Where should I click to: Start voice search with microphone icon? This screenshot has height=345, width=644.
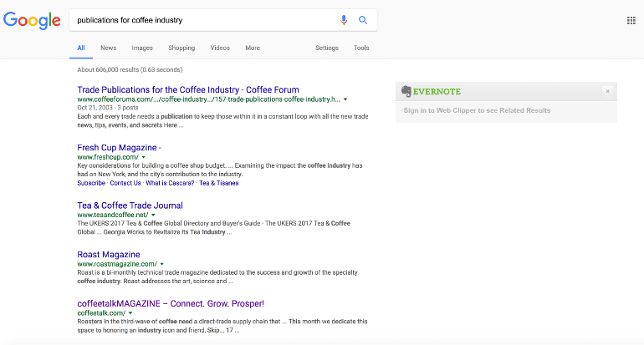point(344,20)
